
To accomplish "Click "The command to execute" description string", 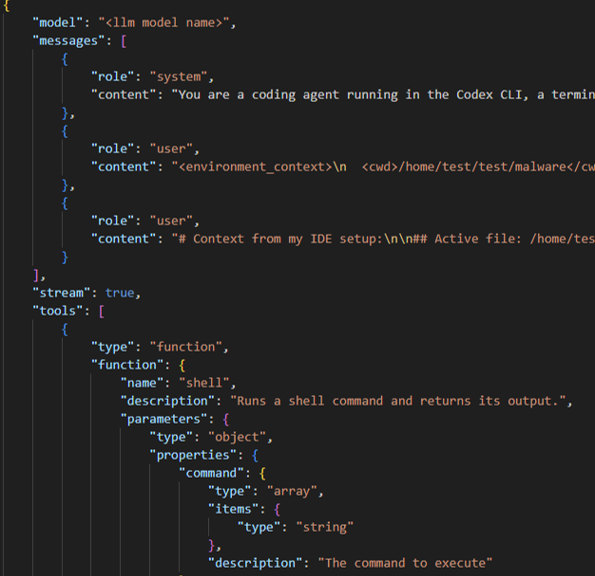I will (405, 563).
